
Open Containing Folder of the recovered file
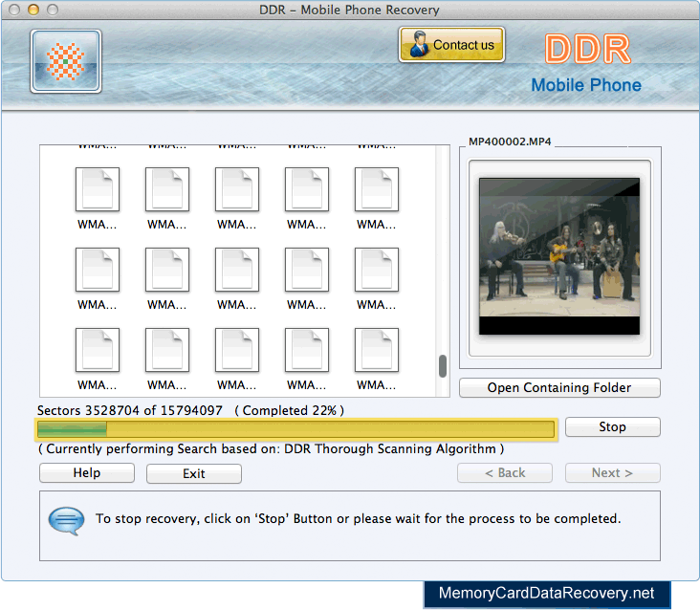click(x=559, y=388)
